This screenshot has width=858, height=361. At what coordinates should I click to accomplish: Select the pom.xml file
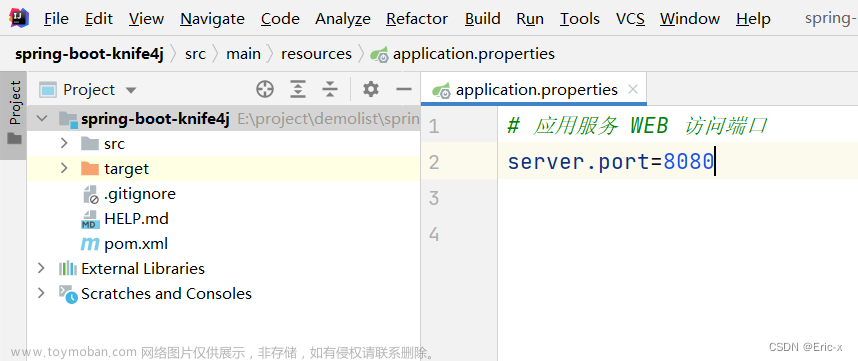coord(224,244)
